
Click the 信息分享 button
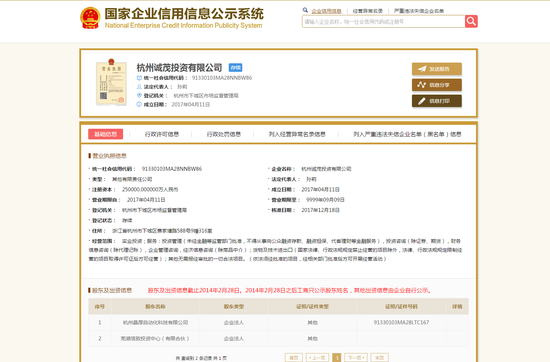[437, 85]
